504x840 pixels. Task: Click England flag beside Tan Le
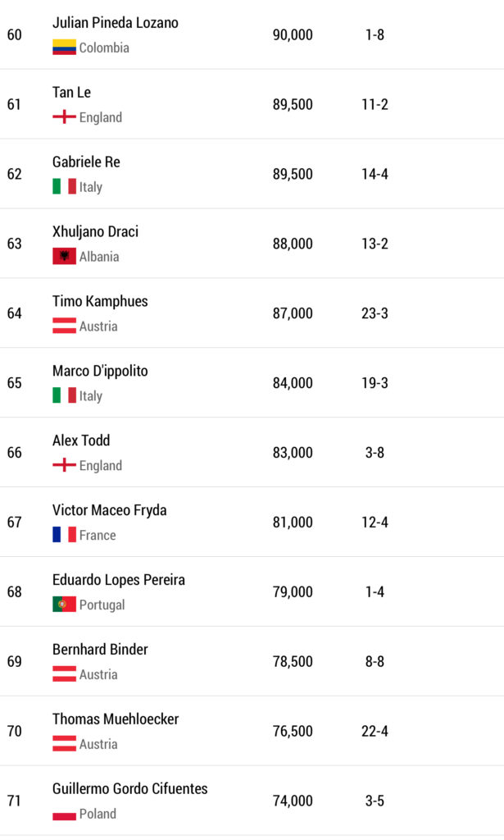tap(64, 117)
